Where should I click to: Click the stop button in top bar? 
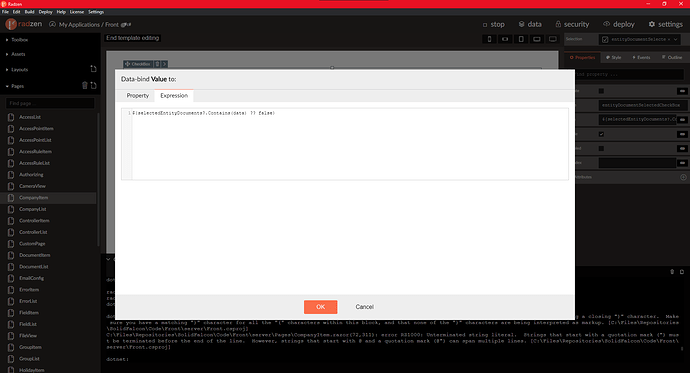(493, 24)
